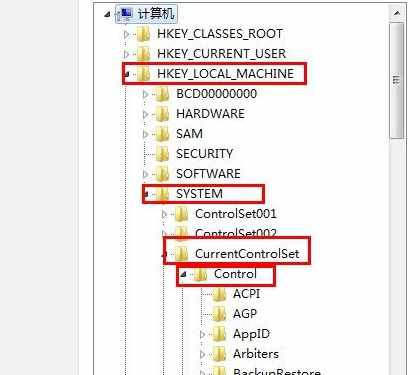420x375 pixels.
Task: Expand HKEY_CLASSES_ROOT key
Action: pyautogui.click(x=126, y=34)
